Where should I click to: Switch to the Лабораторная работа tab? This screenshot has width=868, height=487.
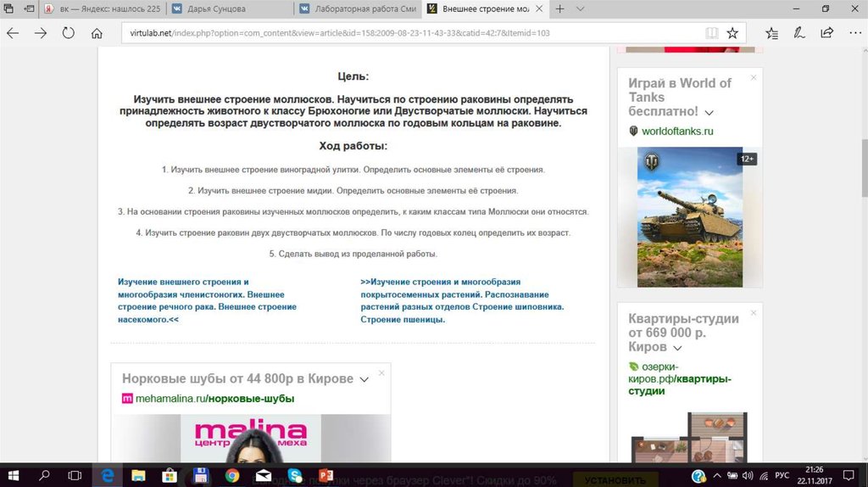click(356, 8)
